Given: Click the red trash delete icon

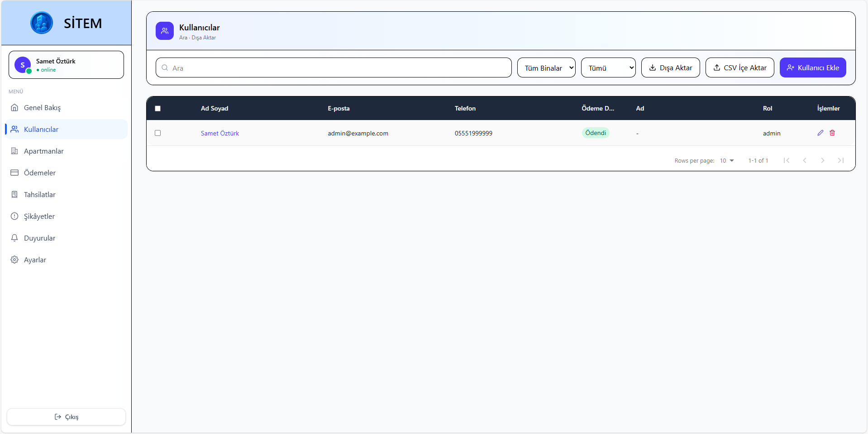Looking at the screenshot, I should click(x=832, y=133).
